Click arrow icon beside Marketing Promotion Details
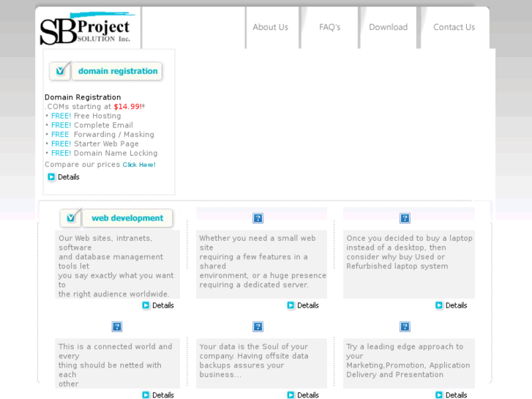 (x=439, y=395)
